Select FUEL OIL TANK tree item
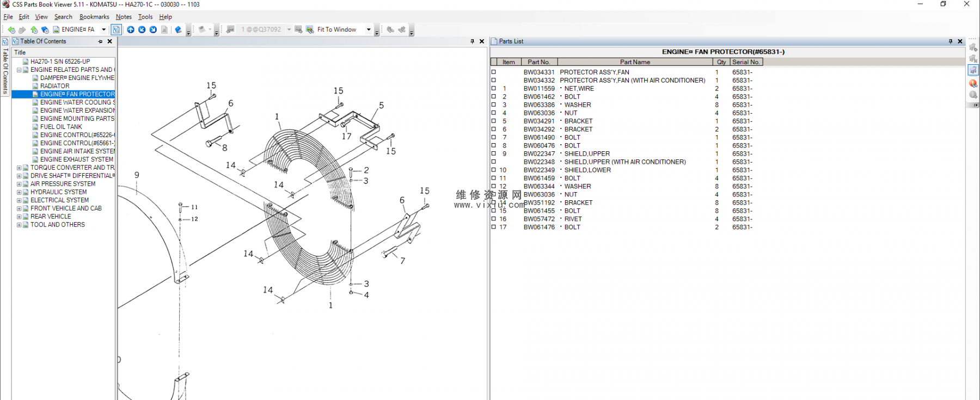 click(x=61, y=127)
